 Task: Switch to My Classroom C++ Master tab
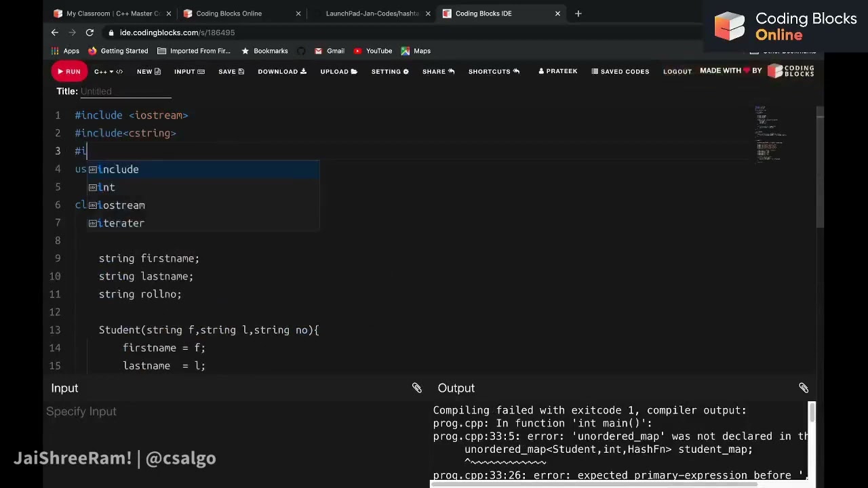(x=113, y=14)
